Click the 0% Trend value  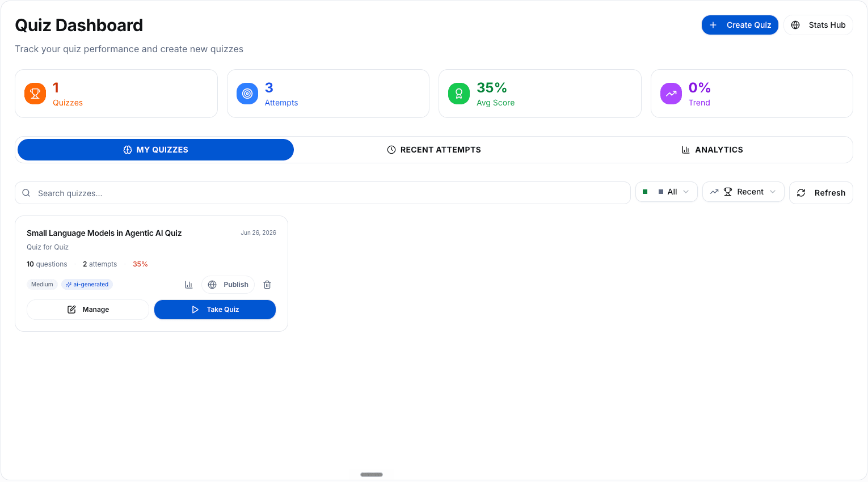(700, 88)
